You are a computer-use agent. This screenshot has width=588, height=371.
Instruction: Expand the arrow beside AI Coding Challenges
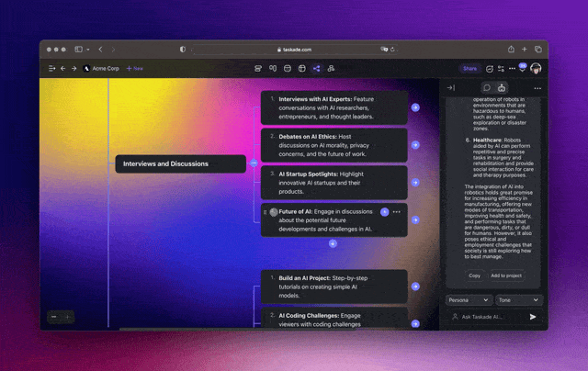[x=415, y=324]
